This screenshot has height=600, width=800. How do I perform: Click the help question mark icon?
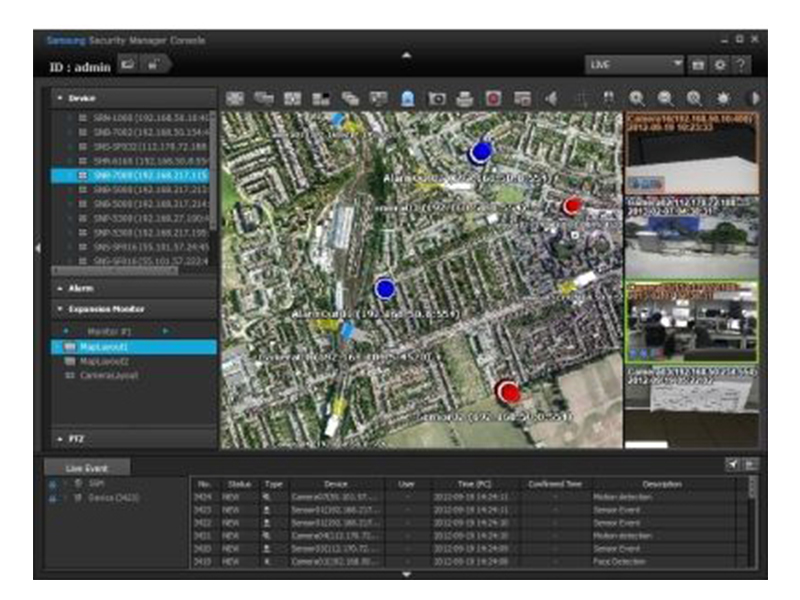[x=741, y=64]
